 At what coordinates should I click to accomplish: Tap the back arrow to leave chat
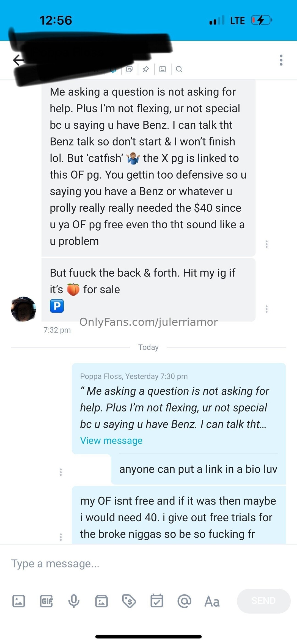click(18, 60)
